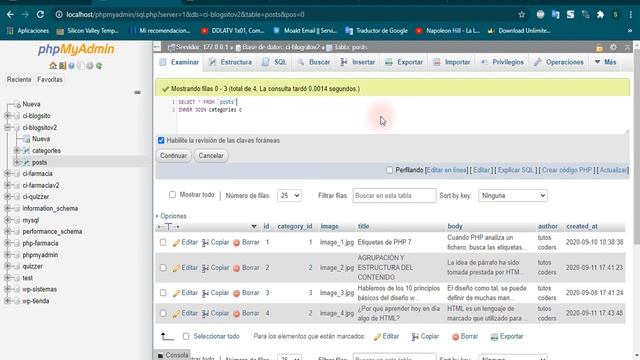The image size is (640, 360).
Task: Expand the posts table node
Action: 17,162
